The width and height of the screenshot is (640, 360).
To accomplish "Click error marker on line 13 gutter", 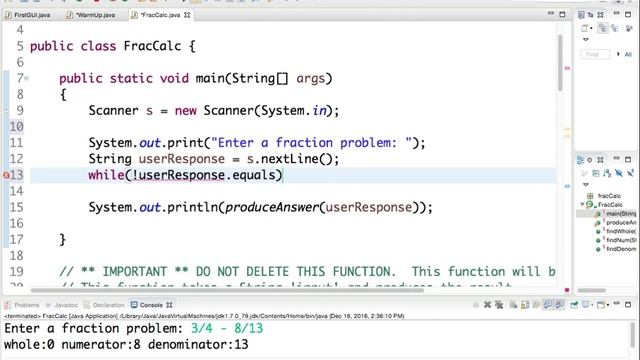I will 6,175.
